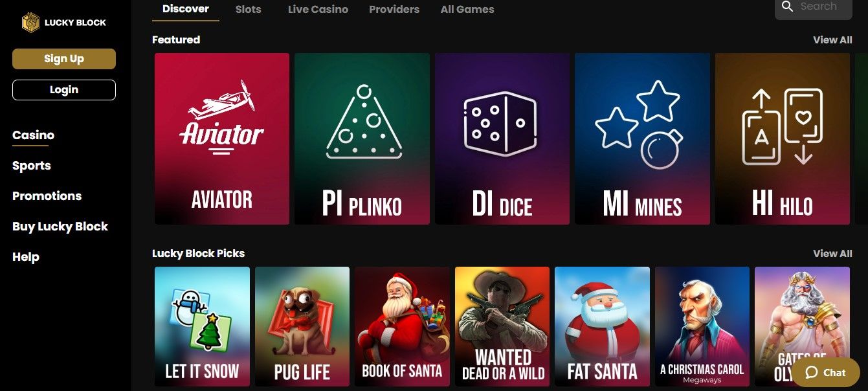
Task: Switch to the Live Casino tab
Action: tap(318, 9)
